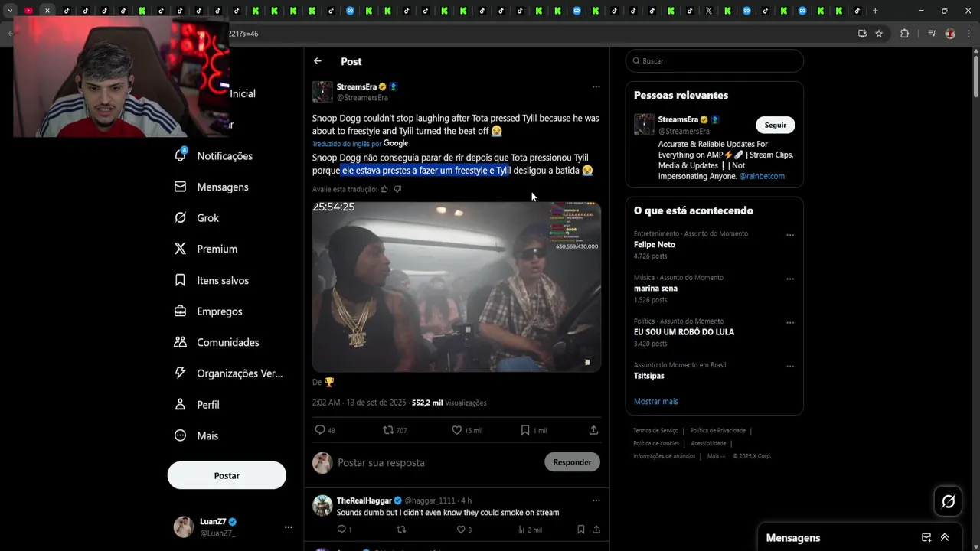
Task: Click Mostrar mais trends link
Action: tap(655, 401)
